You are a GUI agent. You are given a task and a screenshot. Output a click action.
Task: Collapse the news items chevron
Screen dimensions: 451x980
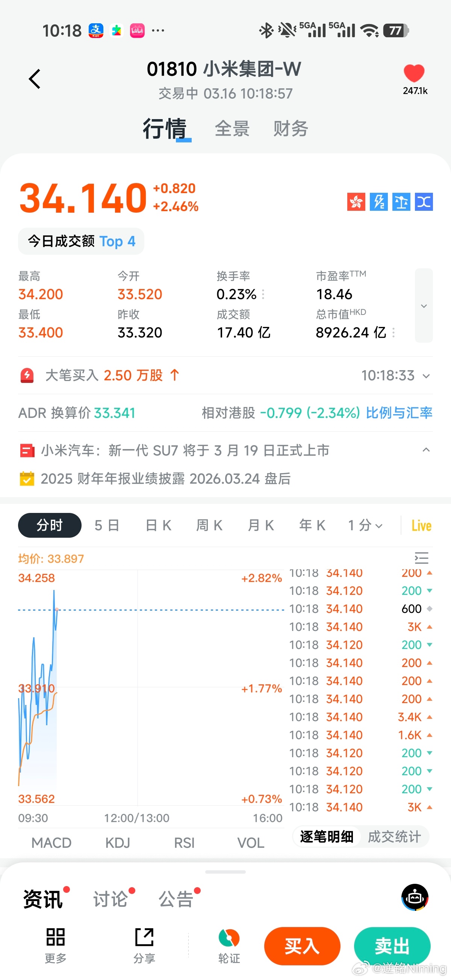pos(426,450)
